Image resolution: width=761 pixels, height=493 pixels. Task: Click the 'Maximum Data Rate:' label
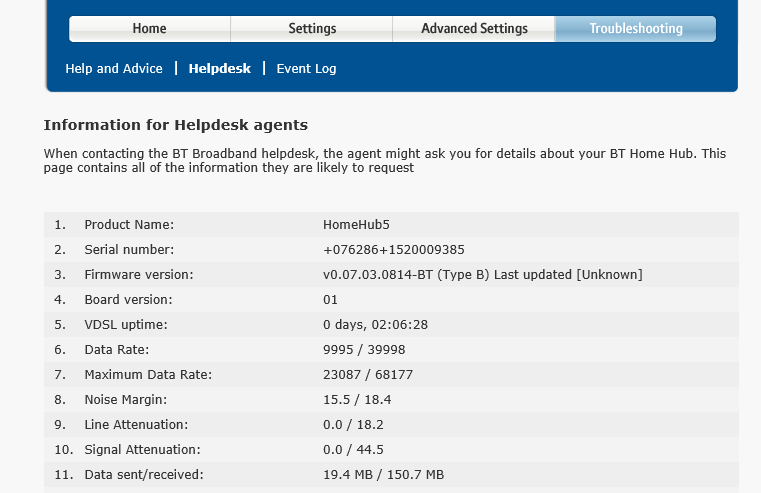148,375
